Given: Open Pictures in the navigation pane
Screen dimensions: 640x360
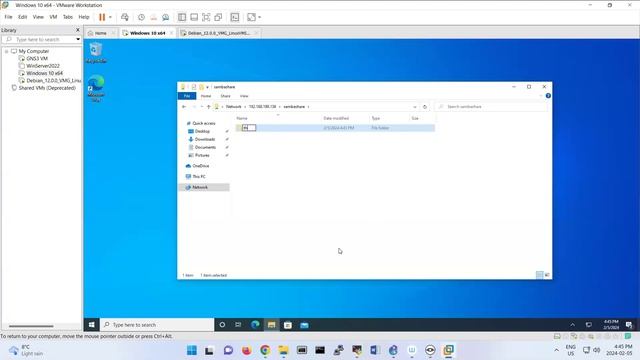Looking at the screenshot, I should pos(202,156).
